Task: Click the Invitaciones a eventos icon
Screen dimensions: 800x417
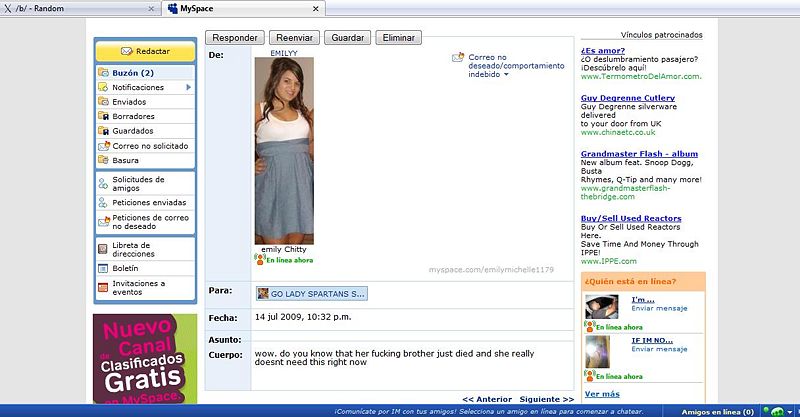Action: (x=103, y=288)
